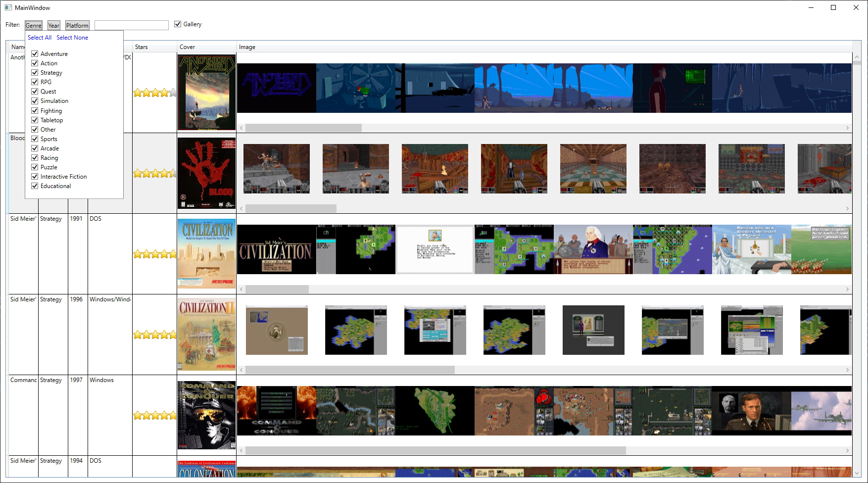Viewport: 868px width, 483px height.
Task: Toggle the Puzzle genre checkbox
Action: 35,167
